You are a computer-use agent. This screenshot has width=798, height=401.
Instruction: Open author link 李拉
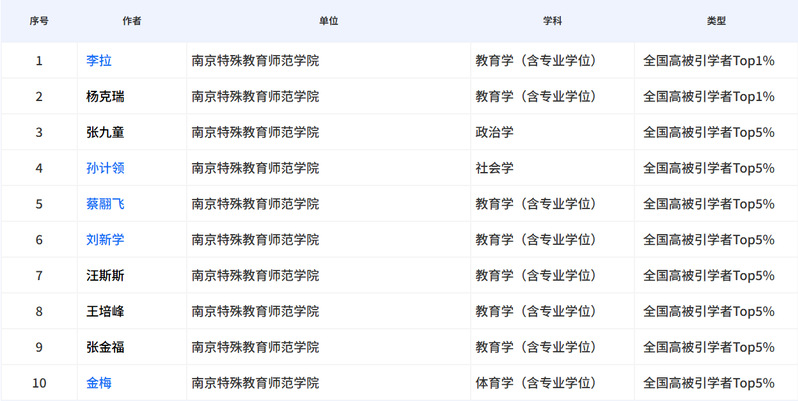pyautogui.click(x=99, y=61)
